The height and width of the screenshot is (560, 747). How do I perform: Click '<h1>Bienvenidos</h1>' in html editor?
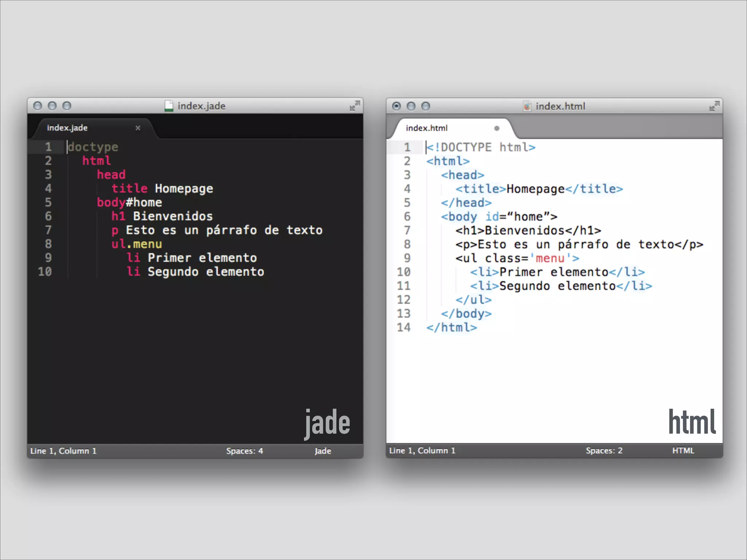pyautogui.click(x=528, y=230)
